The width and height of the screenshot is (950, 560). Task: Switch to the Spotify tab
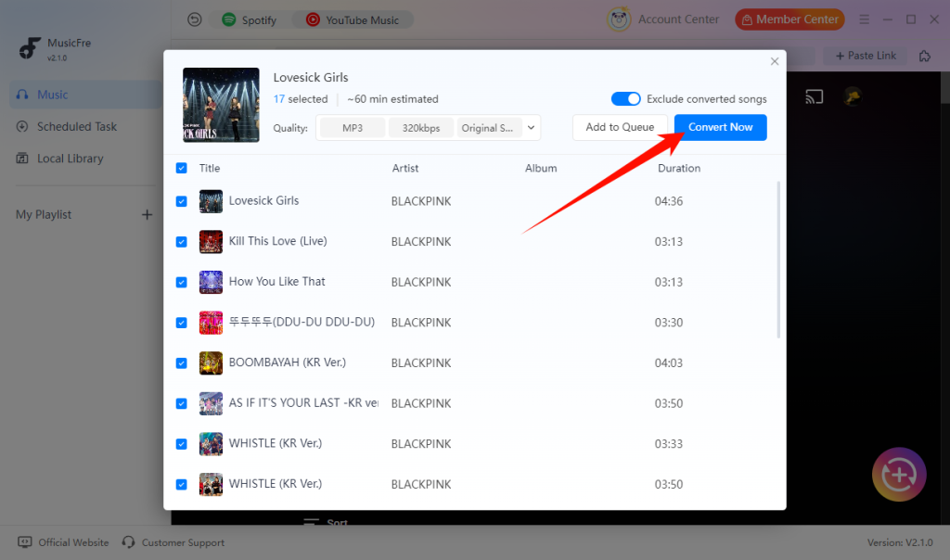(249, 20)
